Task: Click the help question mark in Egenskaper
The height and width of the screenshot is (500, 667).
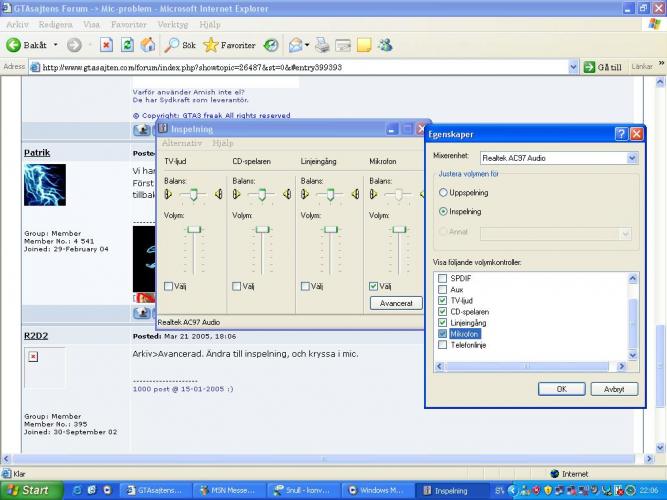Action: pyautogui.click(x=621, y=133)
